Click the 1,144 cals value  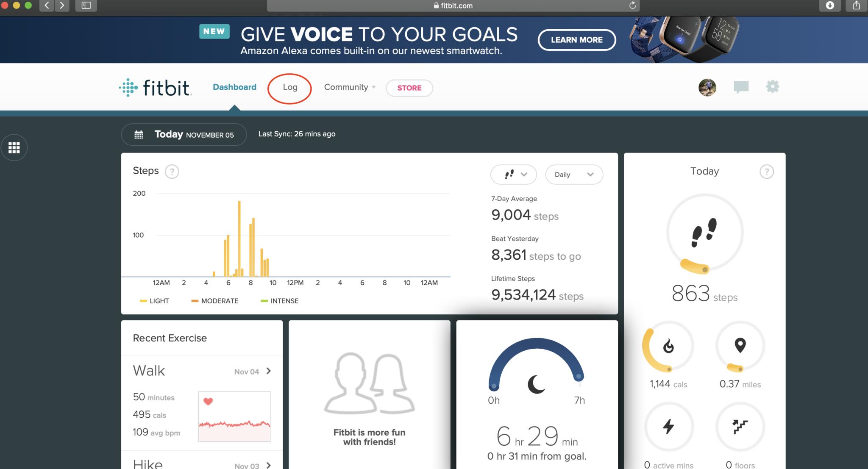(668, 384)
